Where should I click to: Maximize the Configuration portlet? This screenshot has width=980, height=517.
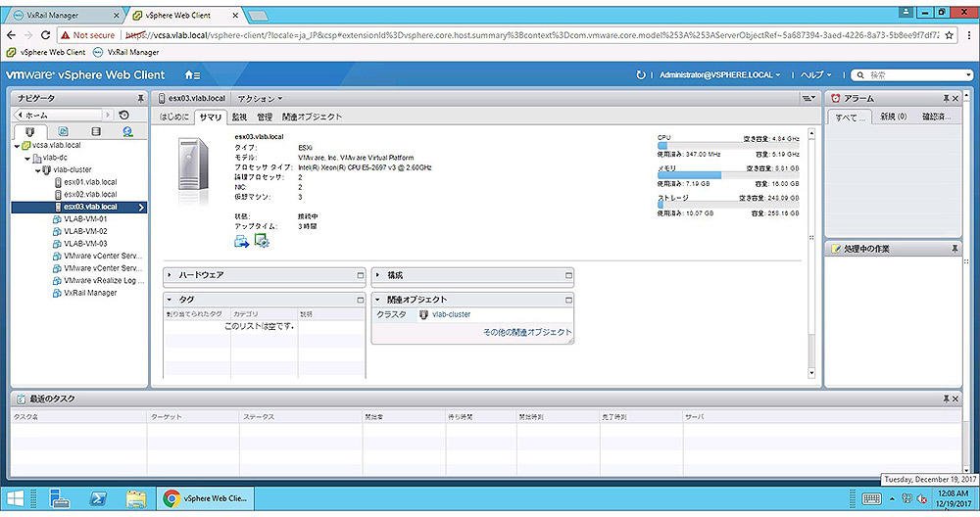(568, 275)
